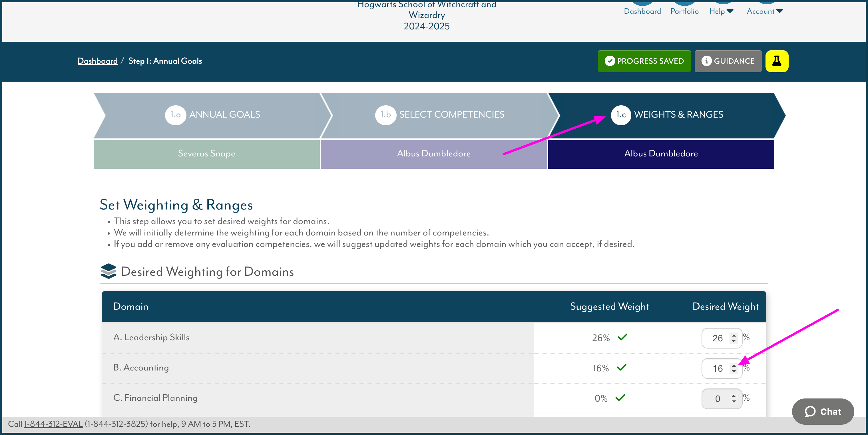This screenshot has height=435, width=868.
Task: Click Albus Dumbledore under Weights & Ranges
Action: pyautogui.click(x=661, y=154)
